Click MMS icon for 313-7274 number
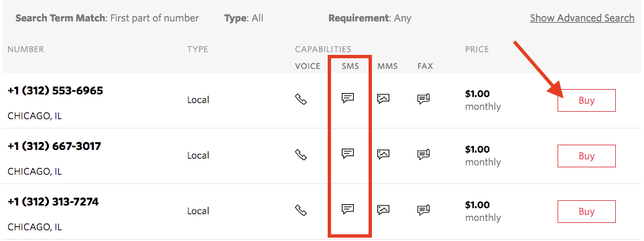Viewport: 644px width, 241px height. click(x=383, y=210)
